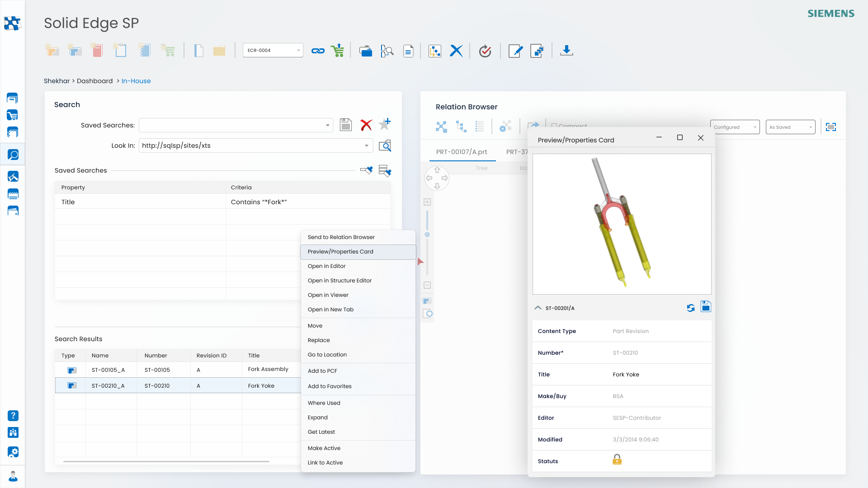Choose Go to Location menu item
Image resolution: width=868 pixels, height=488 pixels.
(358, 355)
